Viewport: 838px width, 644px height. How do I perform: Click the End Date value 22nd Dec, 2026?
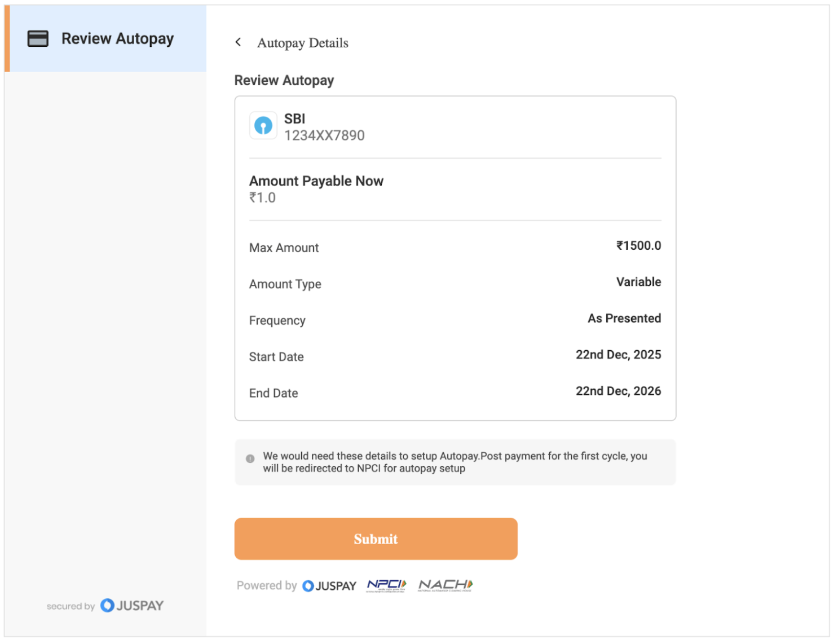click(x=618, y=391)
